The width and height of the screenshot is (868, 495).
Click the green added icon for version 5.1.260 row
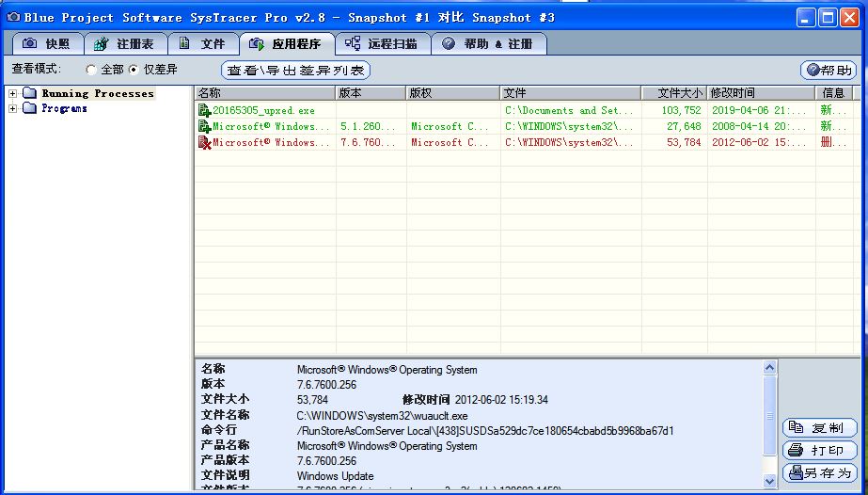coord(205,127)
